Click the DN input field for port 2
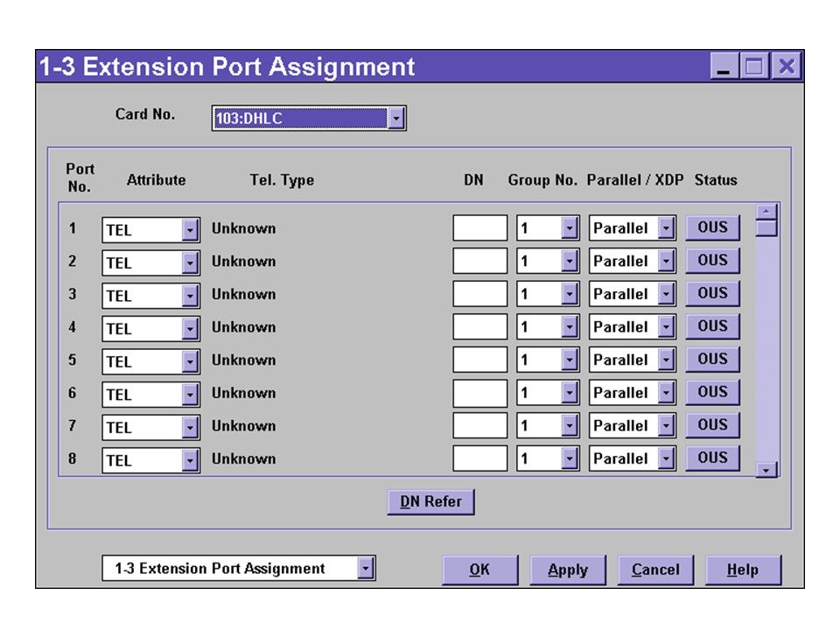The image size is (840, 630). [480, 261]
